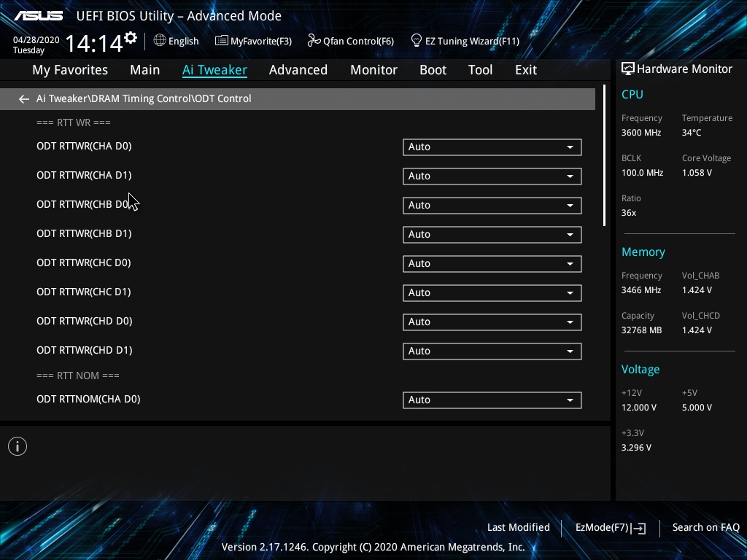Go to Exit tab
The image size is (747, 560).
pos(526,70)
